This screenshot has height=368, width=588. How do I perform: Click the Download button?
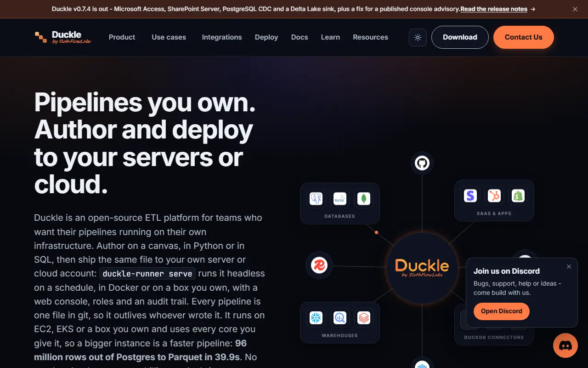460,37
